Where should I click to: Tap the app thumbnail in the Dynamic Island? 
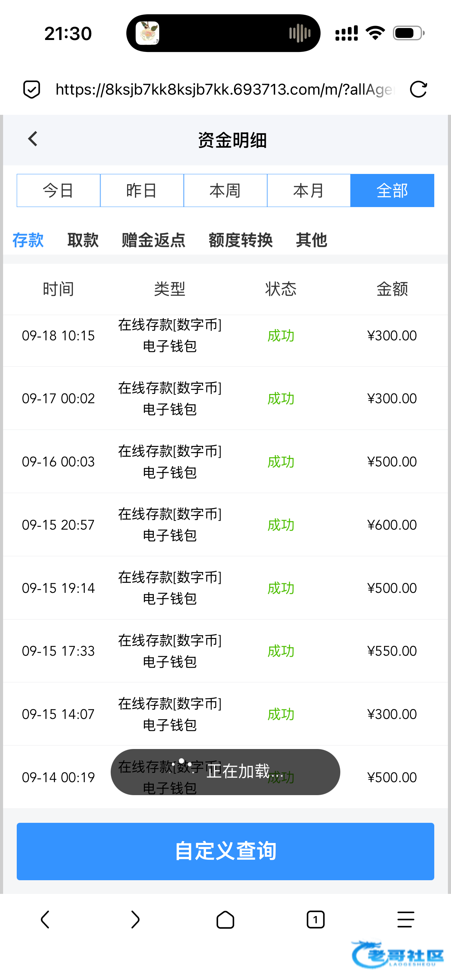(x=148, y=33)
